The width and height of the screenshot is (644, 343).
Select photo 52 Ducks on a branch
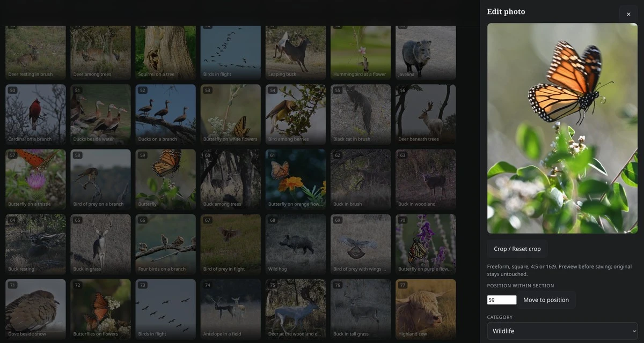165,114
